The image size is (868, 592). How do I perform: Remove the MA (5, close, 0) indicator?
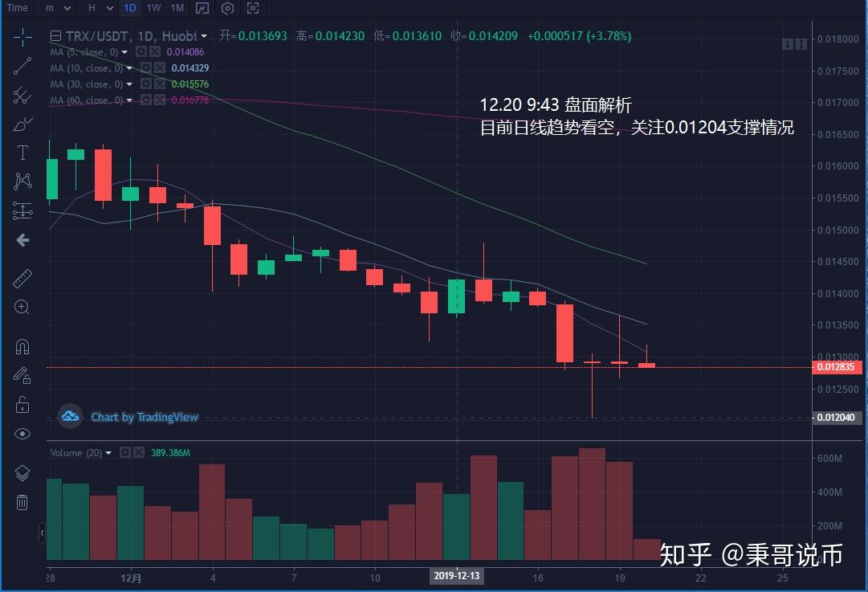pyautogui.click(x=154, y=51)
